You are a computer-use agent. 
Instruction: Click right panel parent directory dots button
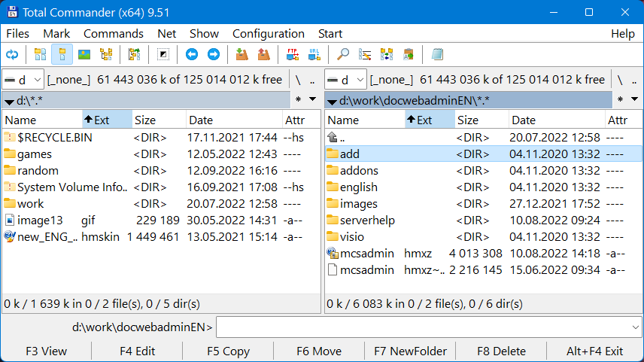coord(635,80)
